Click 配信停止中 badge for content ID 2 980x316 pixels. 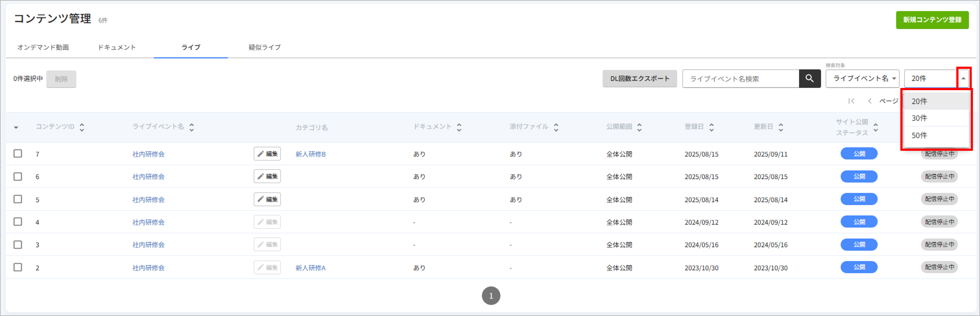tap(939, 267)
